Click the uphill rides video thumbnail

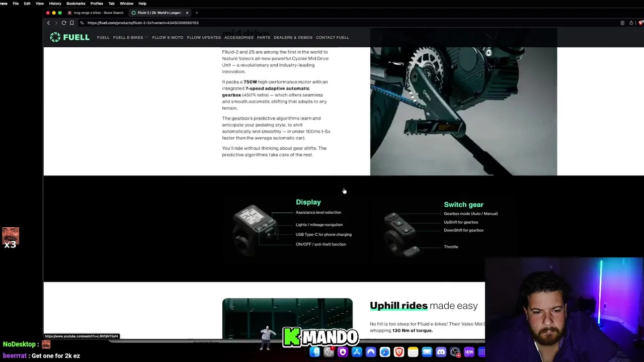click(x=287, y=318)
